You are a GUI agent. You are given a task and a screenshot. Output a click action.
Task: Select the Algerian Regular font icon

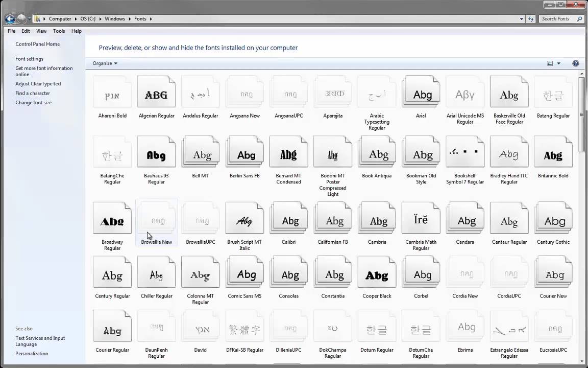(156, 91)
